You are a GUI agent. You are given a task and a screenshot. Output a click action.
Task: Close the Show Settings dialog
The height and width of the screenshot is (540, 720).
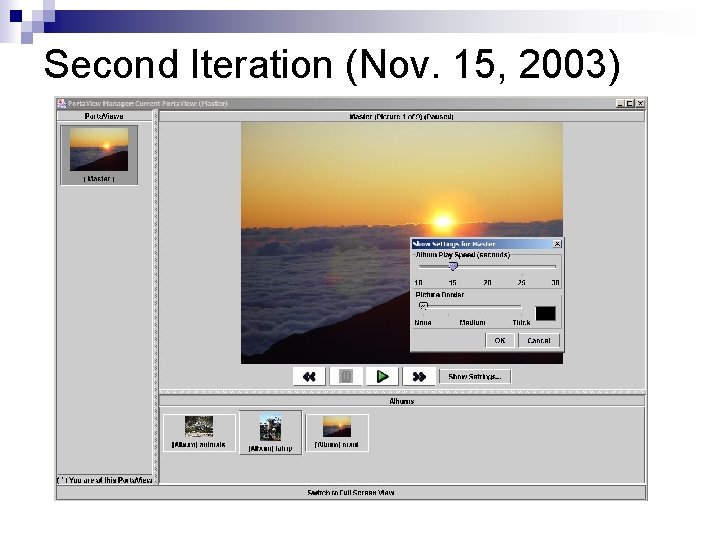[x=557, y=244]
